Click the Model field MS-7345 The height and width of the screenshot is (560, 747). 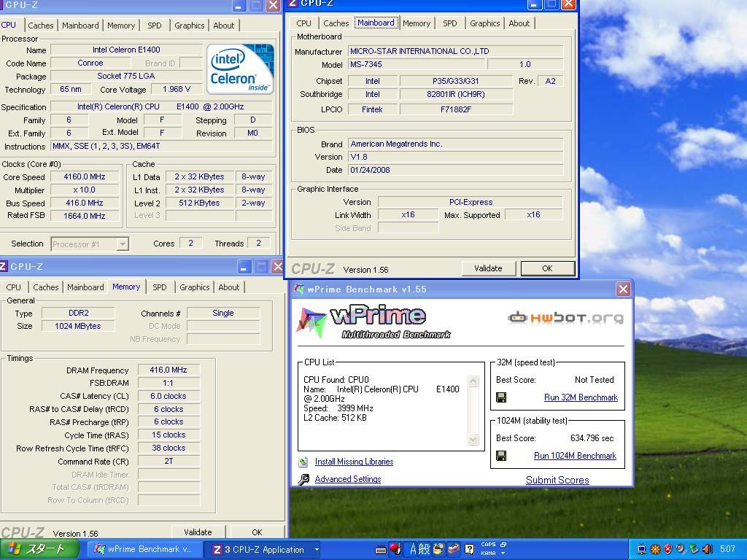tap(417, 64)
